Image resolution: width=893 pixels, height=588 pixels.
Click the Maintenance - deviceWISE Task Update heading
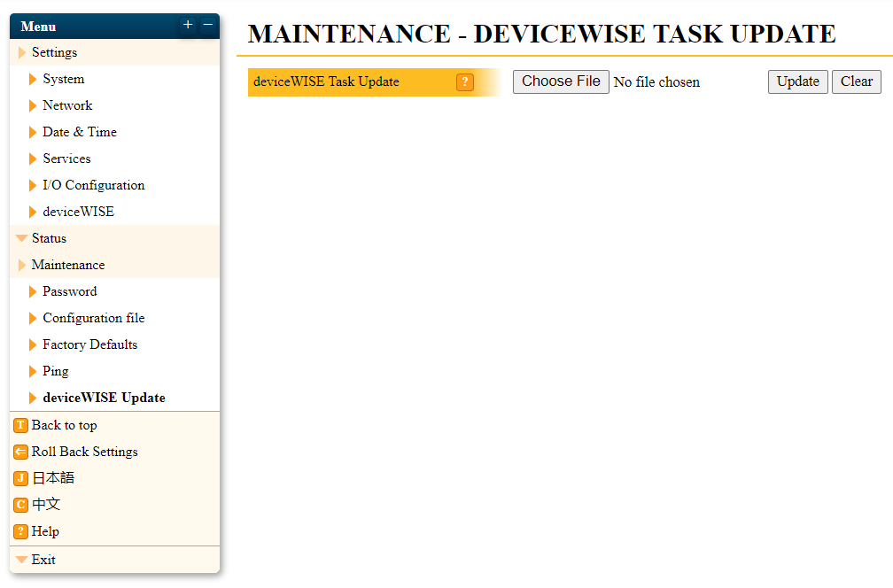tap(541, 35)
